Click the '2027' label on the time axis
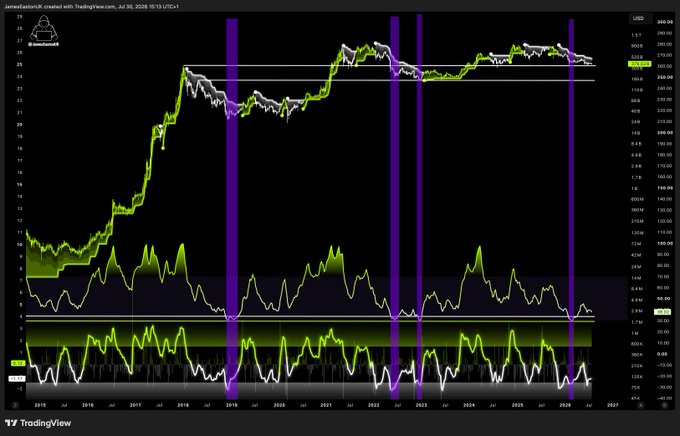 613,405
